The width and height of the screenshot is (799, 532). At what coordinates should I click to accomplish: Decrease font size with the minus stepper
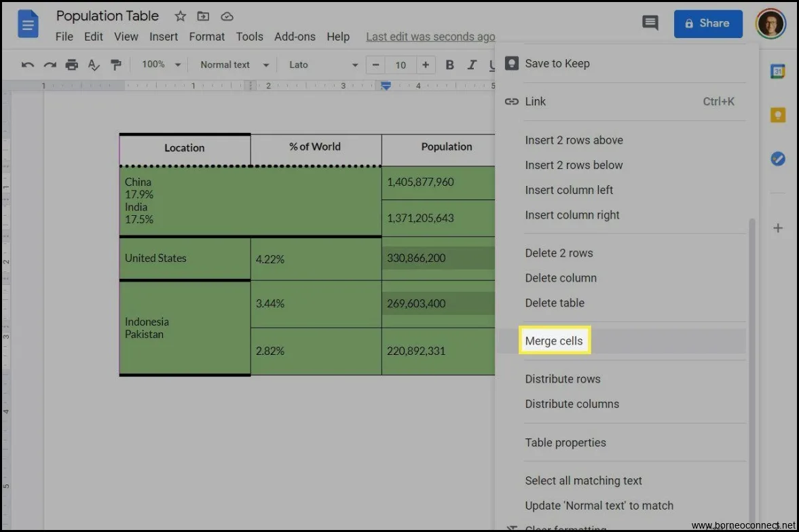375,64
